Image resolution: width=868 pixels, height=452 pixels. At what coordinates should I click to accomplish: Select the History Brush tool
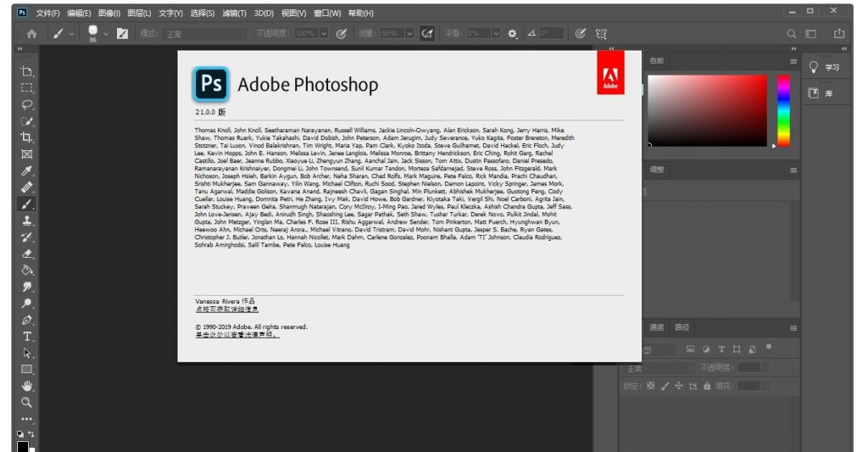pyautogui.click(x=26, y=237)
